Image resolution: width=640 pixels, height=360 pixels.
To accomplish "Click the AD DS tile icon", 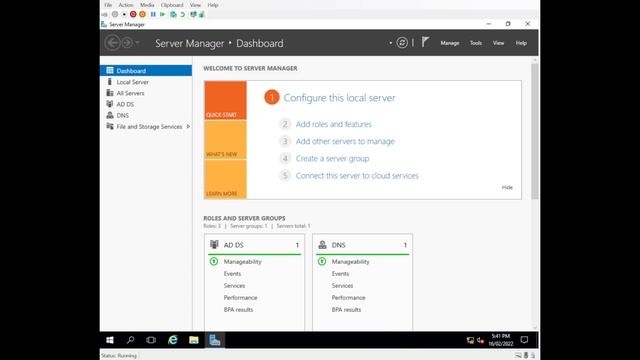I will tap(214, 244).
